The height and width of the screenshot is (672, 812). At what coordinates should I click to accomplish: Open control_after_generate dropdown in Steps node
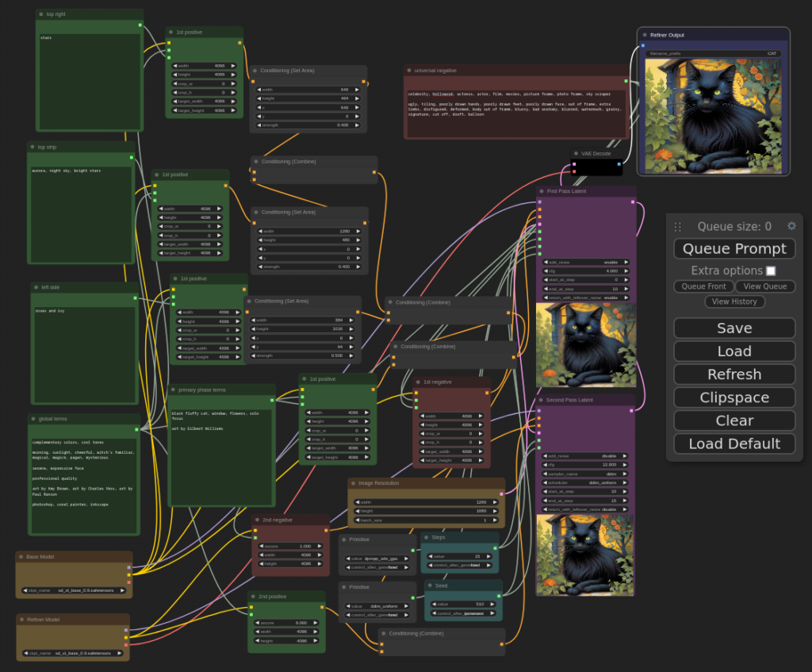pos(459,565)
